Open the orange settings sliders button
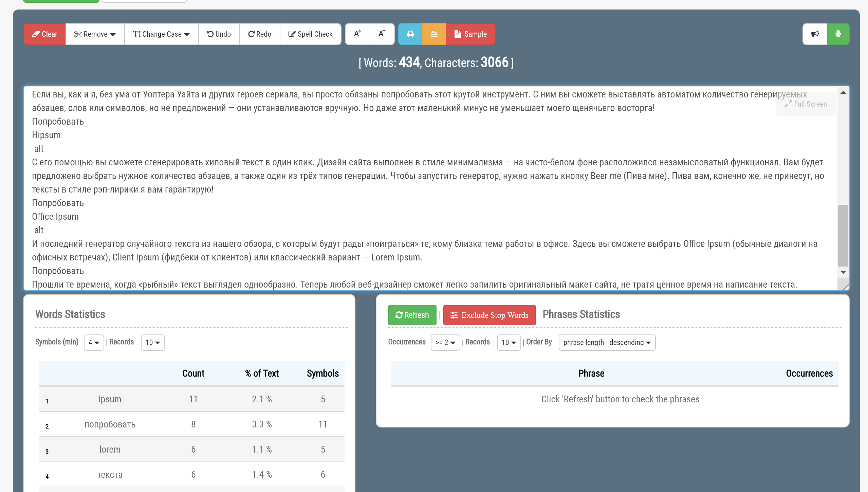 (434, 34)
